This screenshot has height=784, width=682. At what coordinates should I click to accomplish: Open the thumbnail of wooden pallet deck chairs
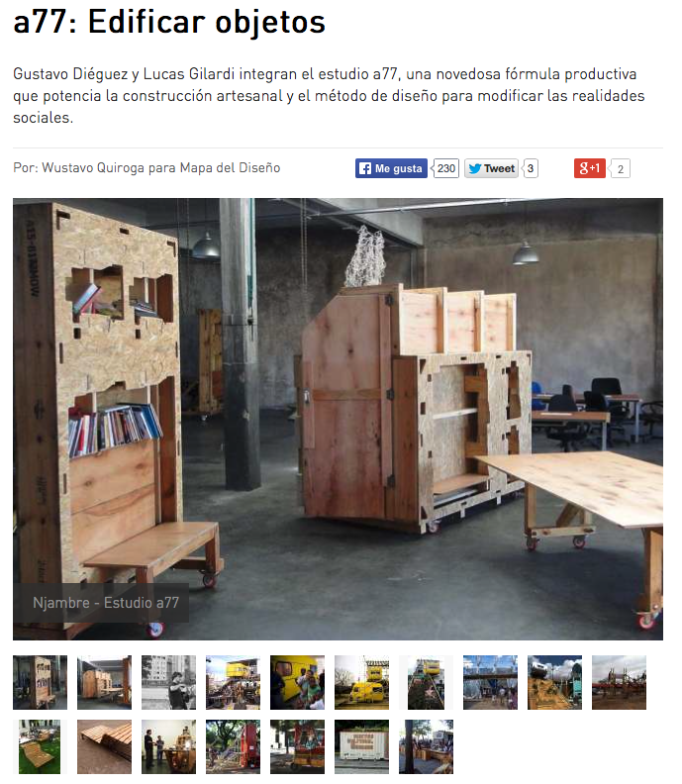104,746
